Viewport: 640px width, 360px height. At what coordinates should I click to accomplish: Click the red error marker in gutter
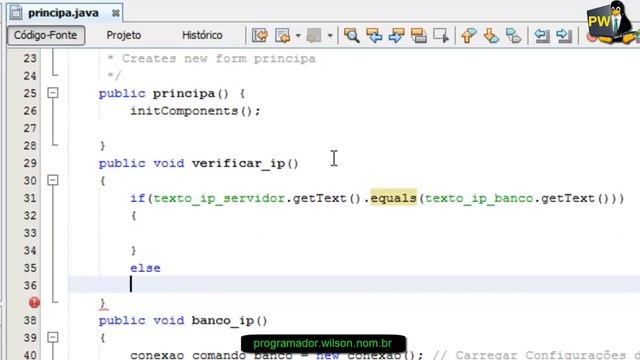[34, 302]
